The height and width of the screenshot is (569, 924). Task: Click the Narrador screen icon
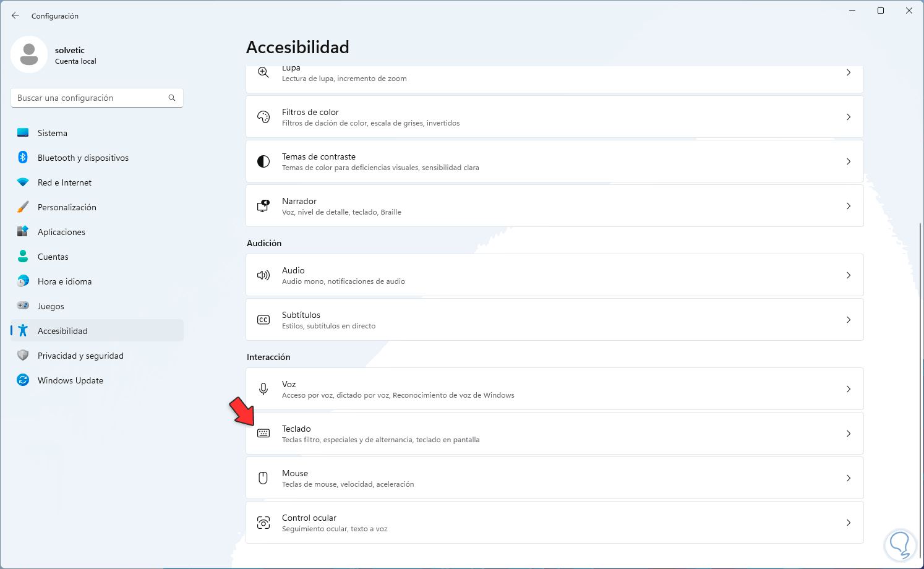click(263, 206)
